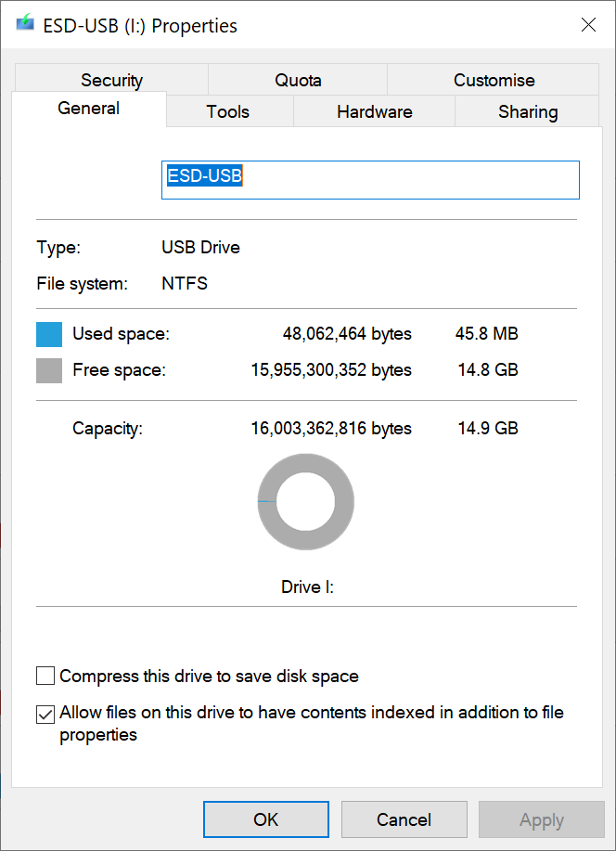Click the 'Drive I:' label

tap(307, 587)
